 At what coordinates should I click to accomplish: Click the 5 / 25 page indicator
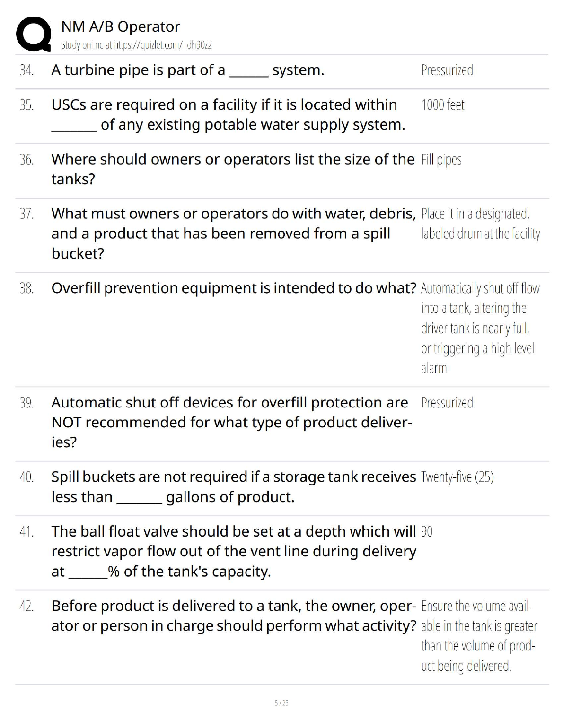tap(281, 703)
